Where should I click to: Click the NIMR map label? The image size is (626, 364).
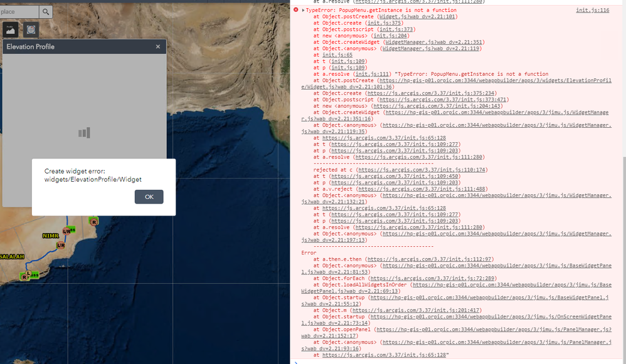(x=51, y=236)
